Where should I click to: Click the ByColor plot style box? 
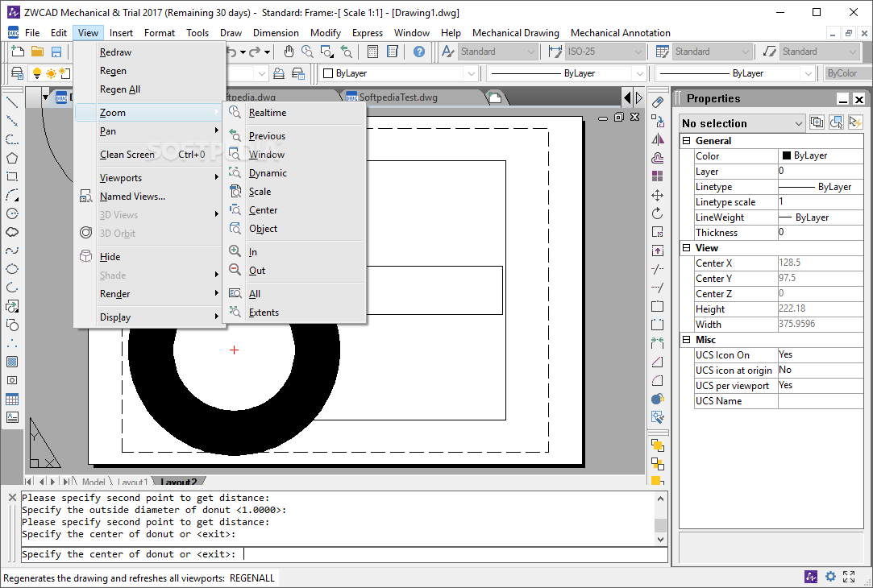click(x=847, y=72)
